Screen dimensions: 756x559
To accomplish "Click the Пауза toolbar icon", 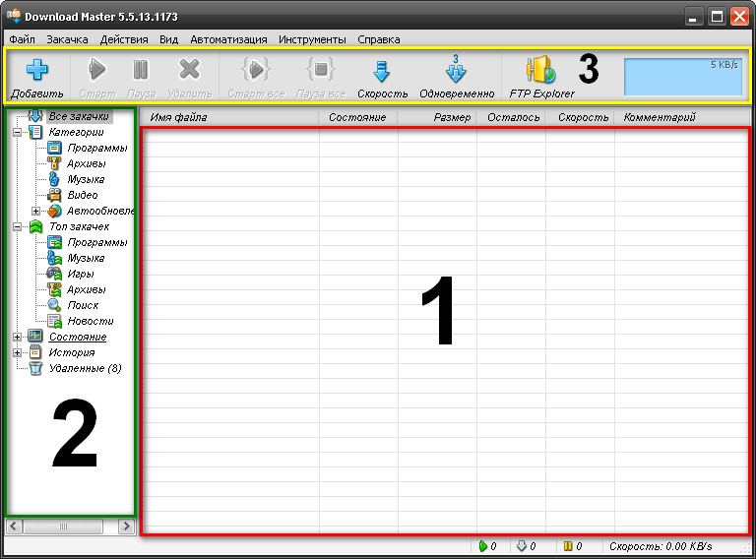I will click(141, 70).
